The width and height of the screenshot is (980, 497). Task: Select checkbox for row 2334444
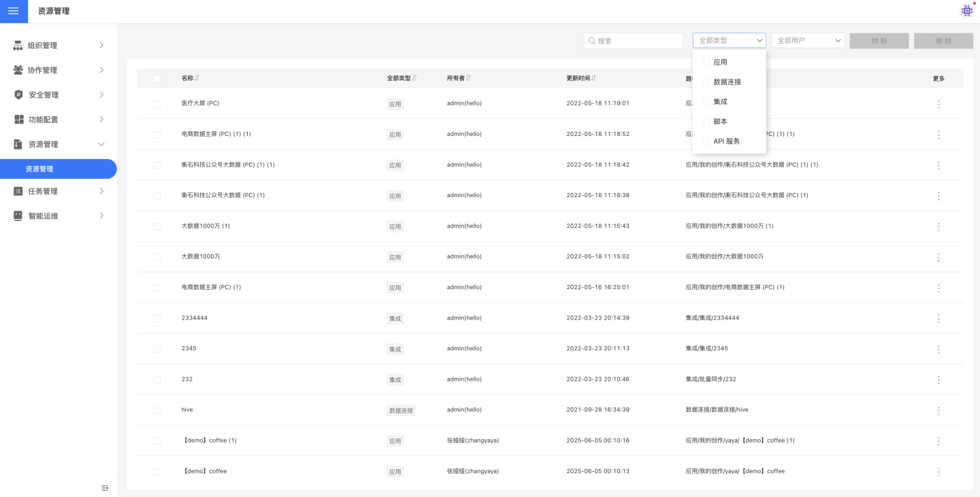157,318
